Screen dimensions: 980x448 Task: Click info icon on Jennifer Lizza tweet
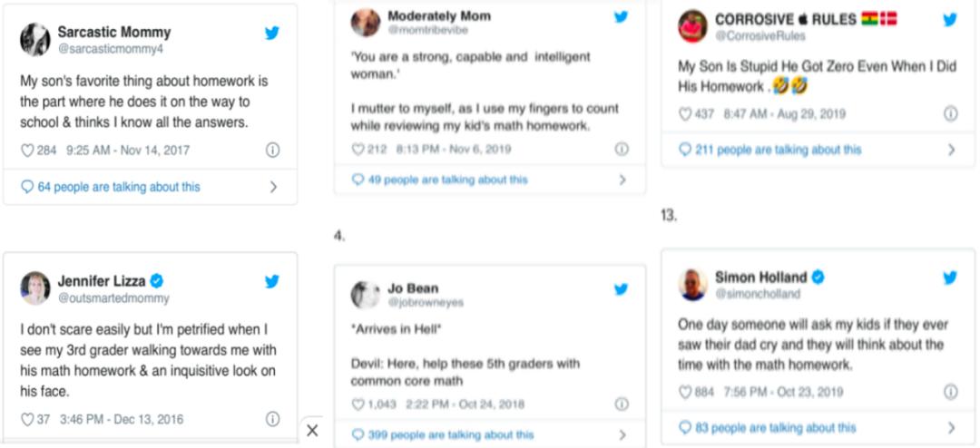click(272, 419)
